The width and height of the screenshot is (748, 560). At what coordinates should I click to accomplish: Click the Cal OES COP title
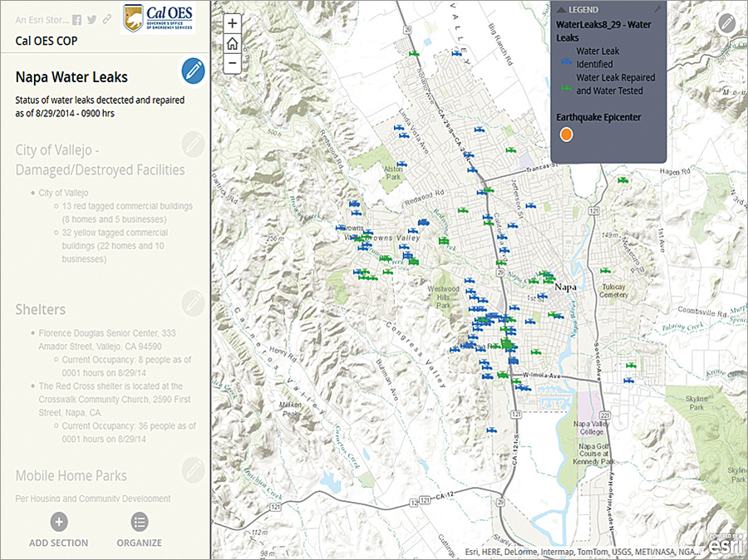(47, 41)
